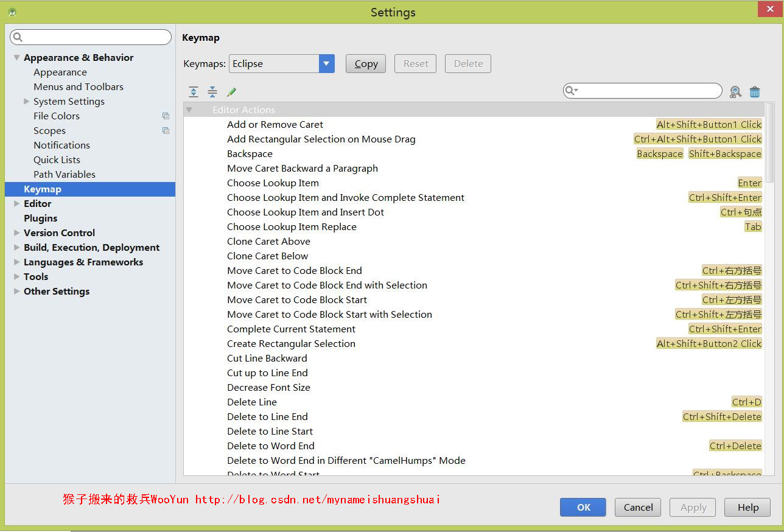Image resolution: width=784 pixels, height=532 pixels.
Task: Click the Apply button
Action: click(x=693, y=507)
